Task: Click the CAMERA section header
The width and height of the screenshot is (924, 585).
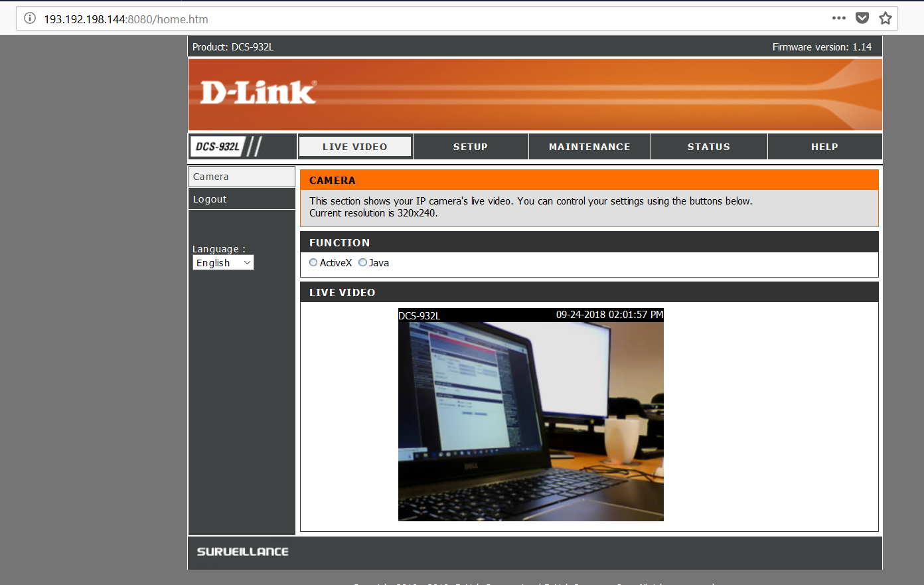Action: [x=589, y=180]
